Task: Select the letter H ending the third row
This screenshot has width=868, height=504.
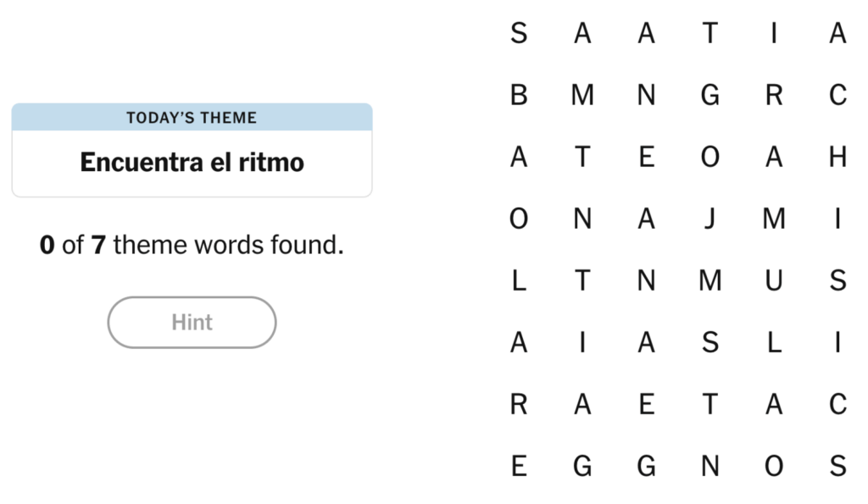Action: [x=837, y=156]
